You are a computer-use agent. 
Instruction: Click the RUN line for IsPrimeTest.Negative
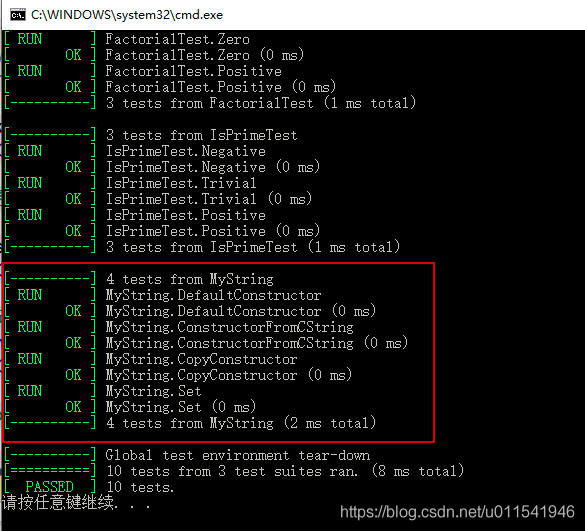pyautogui.click(x=135, y=151)
